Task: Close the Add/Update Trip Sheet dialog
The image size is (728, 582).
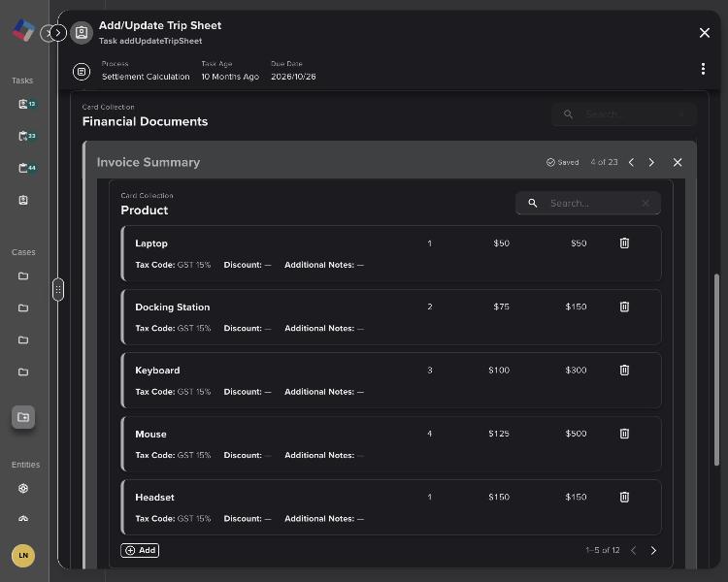Action: click(x=705, y=32)
